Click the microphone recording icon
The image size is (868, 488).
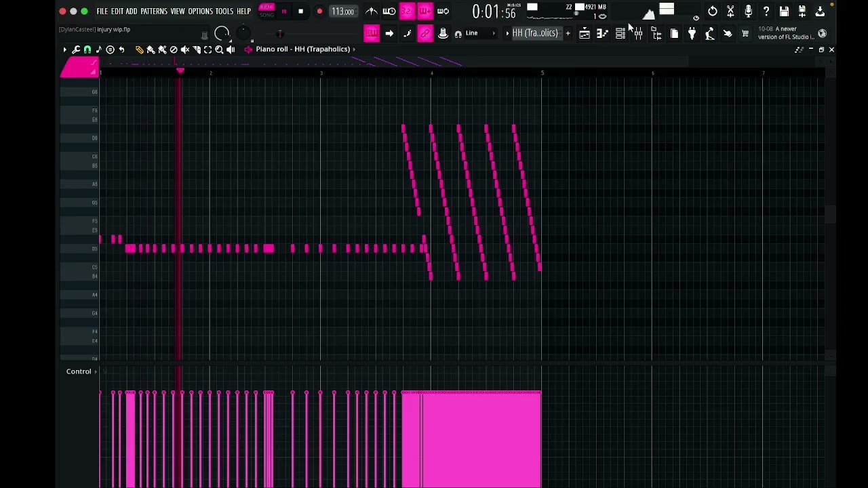(748, 12)
